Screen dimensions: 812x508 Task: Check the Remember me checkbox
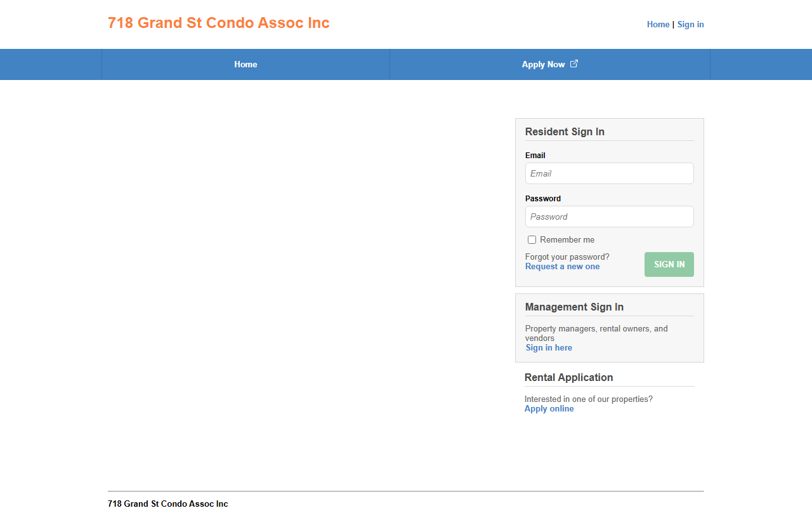[532, 239]
